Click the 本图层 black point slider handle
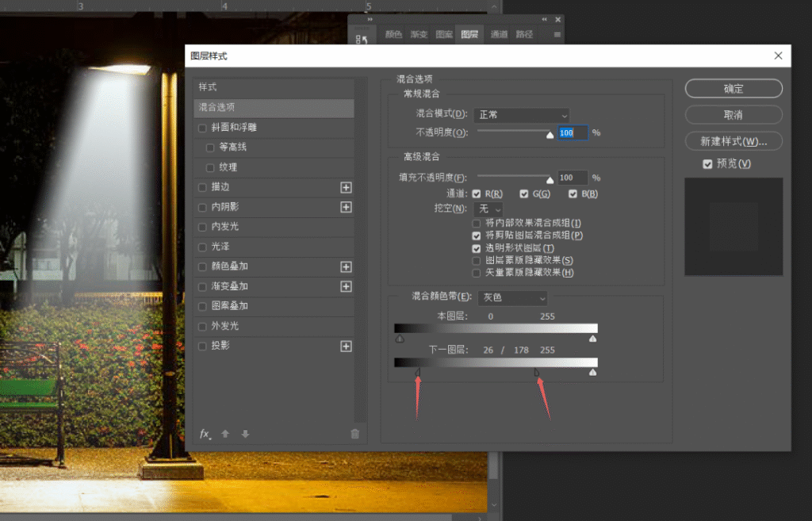 tap(400, 339)
